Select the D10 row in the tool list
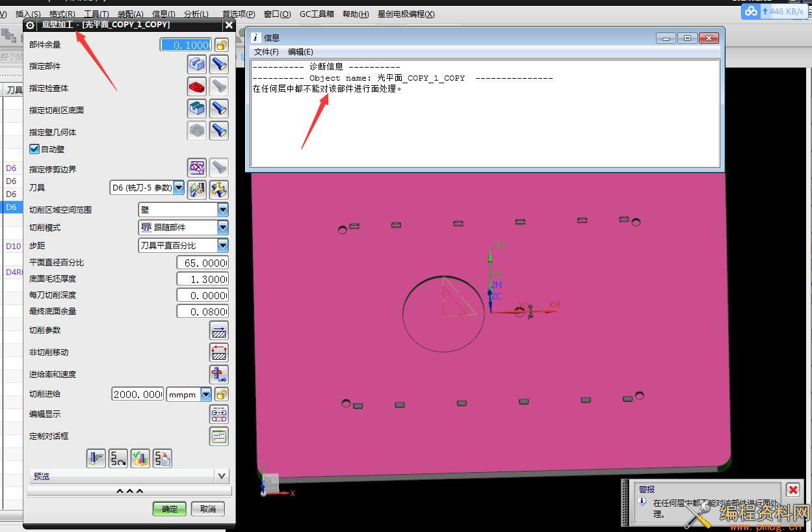 click(13, 246)
